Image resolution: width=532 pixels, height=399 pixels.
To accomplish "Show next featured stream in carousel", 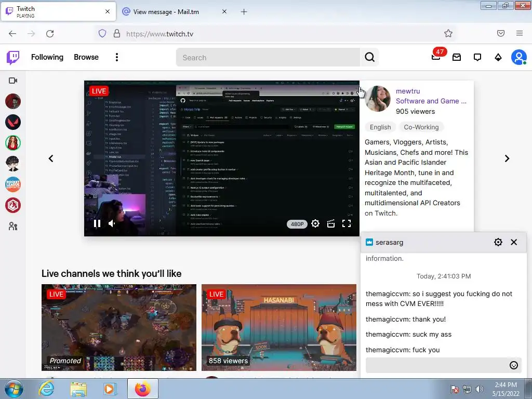I will click(x=507, y=158).
